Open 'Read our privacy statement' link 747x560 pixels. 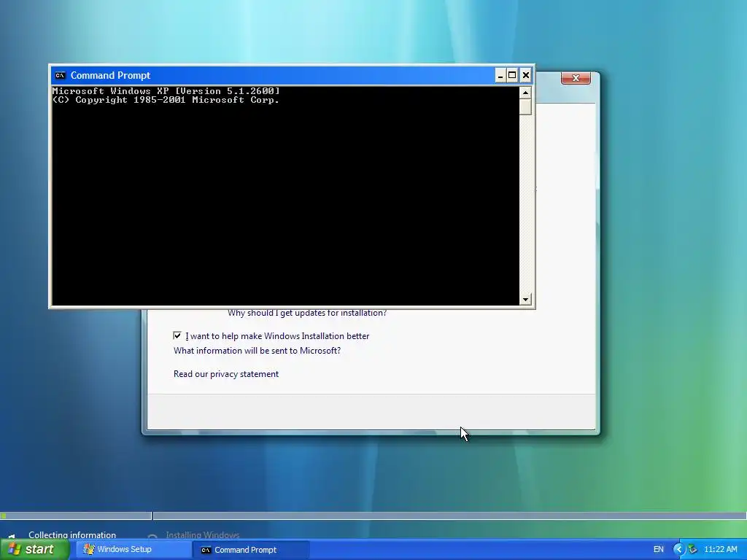coord(226,374)
